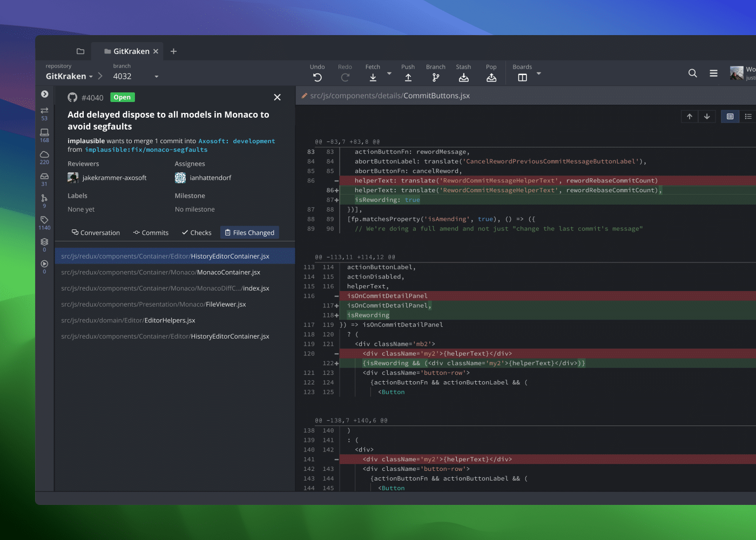Viewport: 756px width, 540px height.
Task: Open local branches icon showing 168
Action: click(44, 136)
